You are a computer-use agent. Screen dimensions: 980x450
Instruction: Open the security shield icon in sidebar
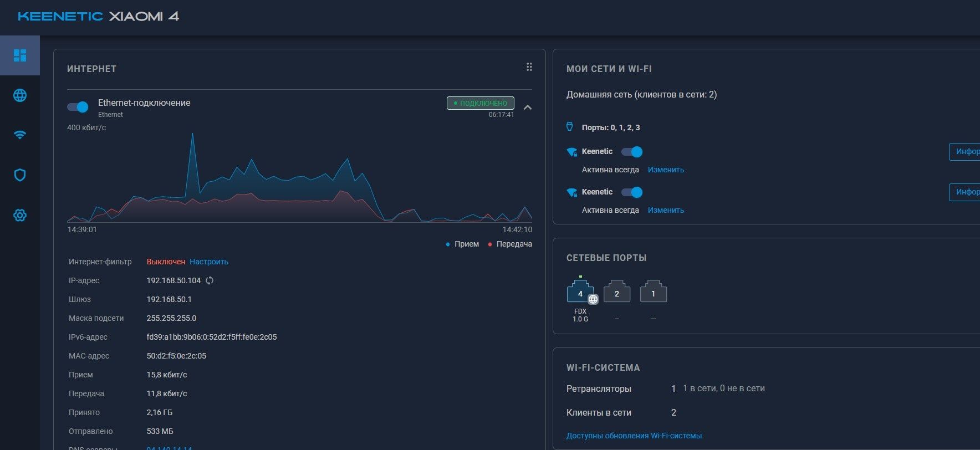tap(20, 175)
